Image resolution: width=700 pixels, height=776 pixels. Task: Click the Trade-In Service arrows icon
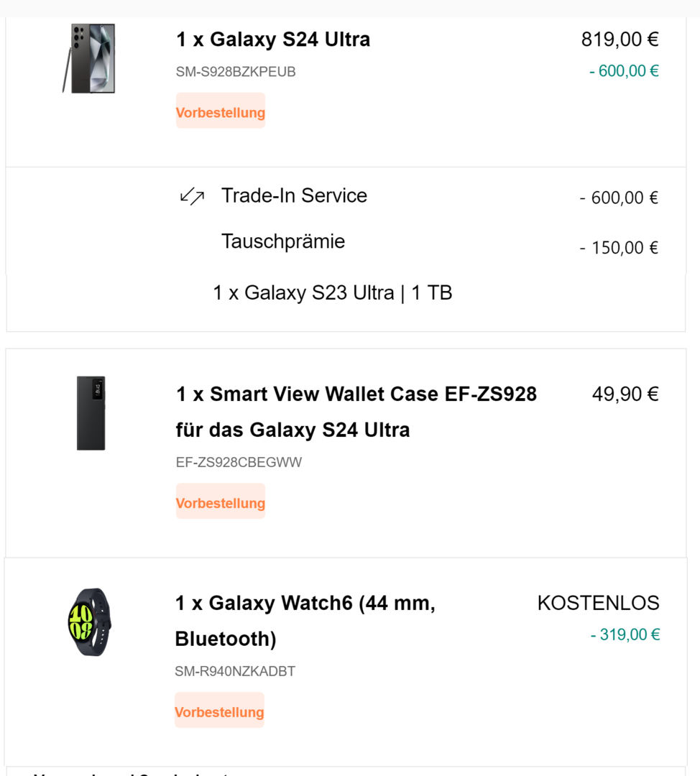tap(192, 196)
